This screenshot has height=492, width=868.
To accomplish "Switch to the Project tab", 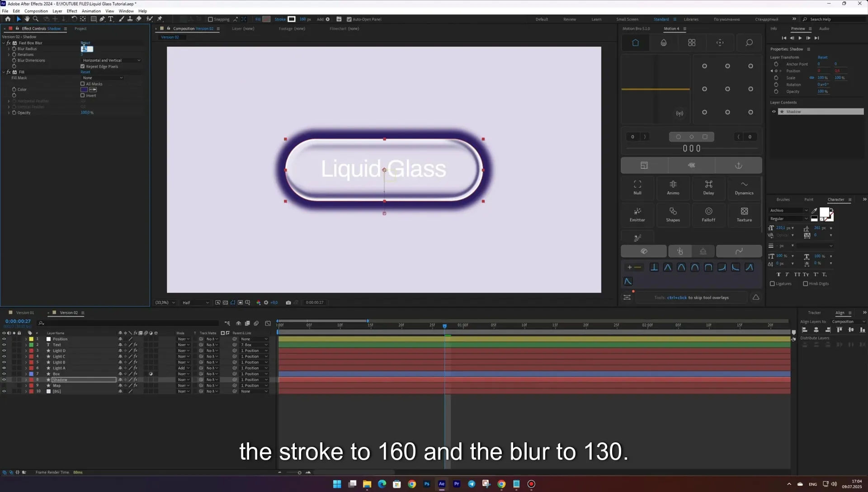I will (80, 28).
